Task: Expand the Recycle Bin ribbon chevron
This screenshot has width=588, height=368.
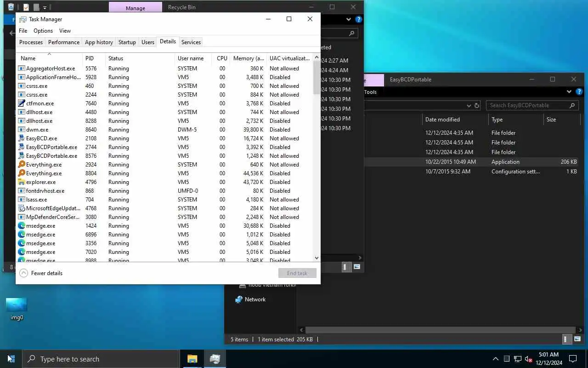Action: click(x=348, y=19)
